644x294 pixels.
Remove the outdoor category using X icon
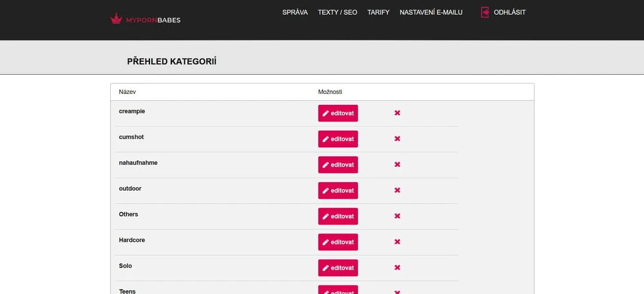[x=397, y=190]
